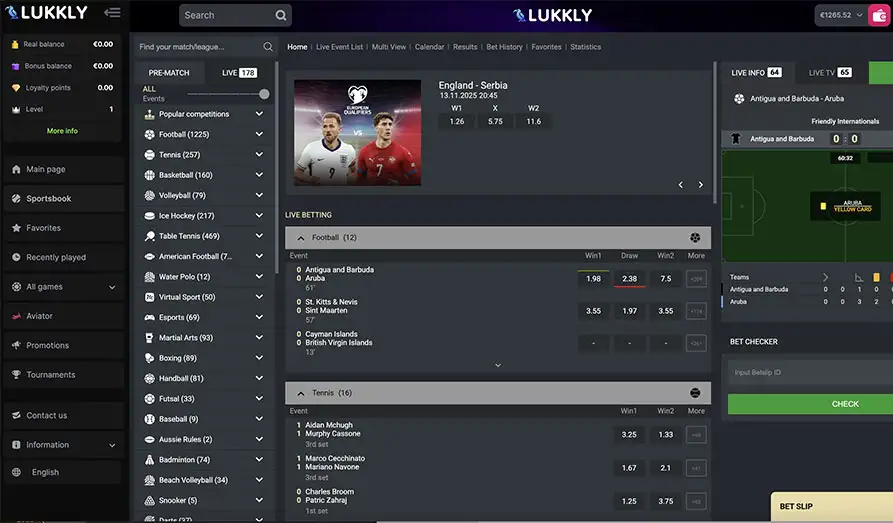This screenshot has width=893, height=523.
Task: Click the Football sport icon in the list
Action: (149, 134)
